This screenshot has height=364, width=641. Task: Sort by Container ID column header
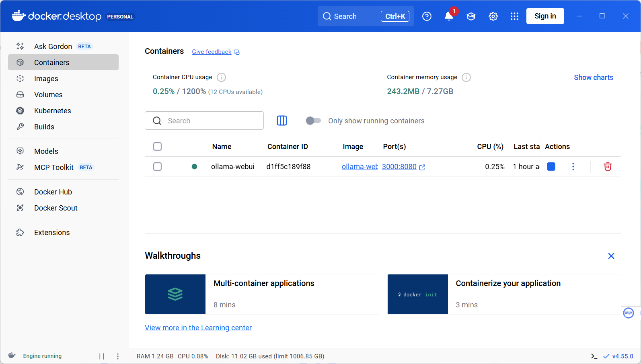click(x=288, y=146)
